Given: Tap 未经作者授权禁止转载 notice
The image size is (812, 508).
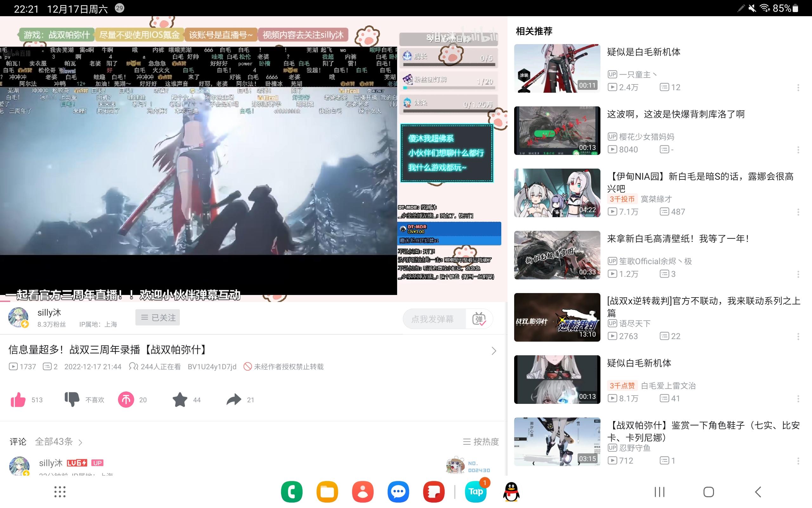Looking at the screenshot, I should tap(284, 366).
